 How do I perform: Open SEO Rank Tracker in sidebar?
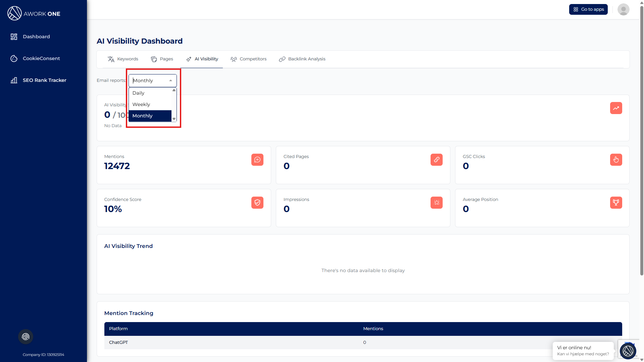pyautogui.click(x=44, y=80)
